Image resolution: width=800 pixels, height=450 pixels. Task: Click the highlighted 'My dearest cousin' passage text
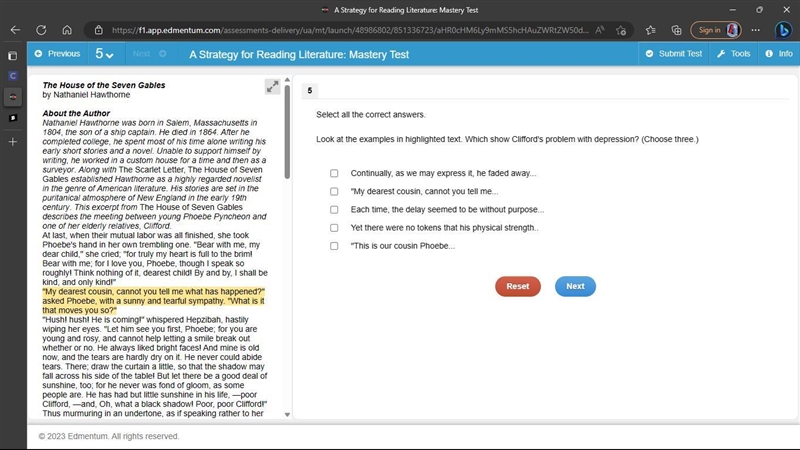[x=154, y=301]
